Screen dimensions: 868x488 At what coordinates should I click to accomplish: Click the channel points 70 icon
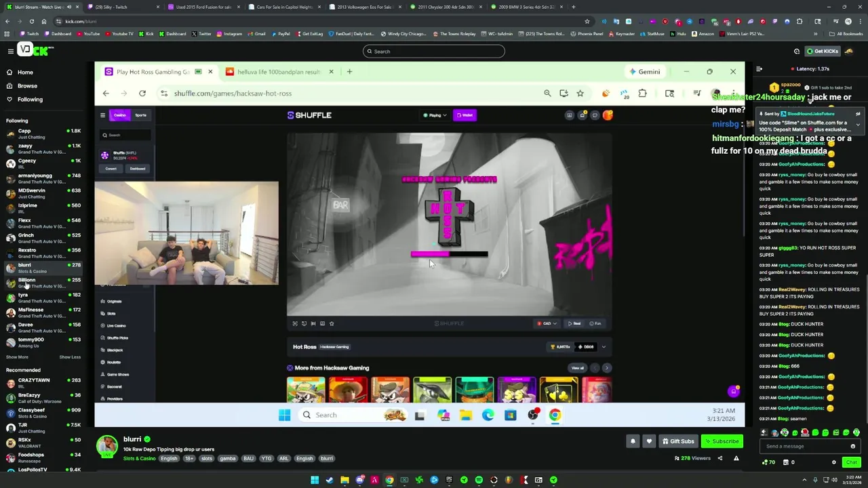pyautogui.click(x=768, y=462)
